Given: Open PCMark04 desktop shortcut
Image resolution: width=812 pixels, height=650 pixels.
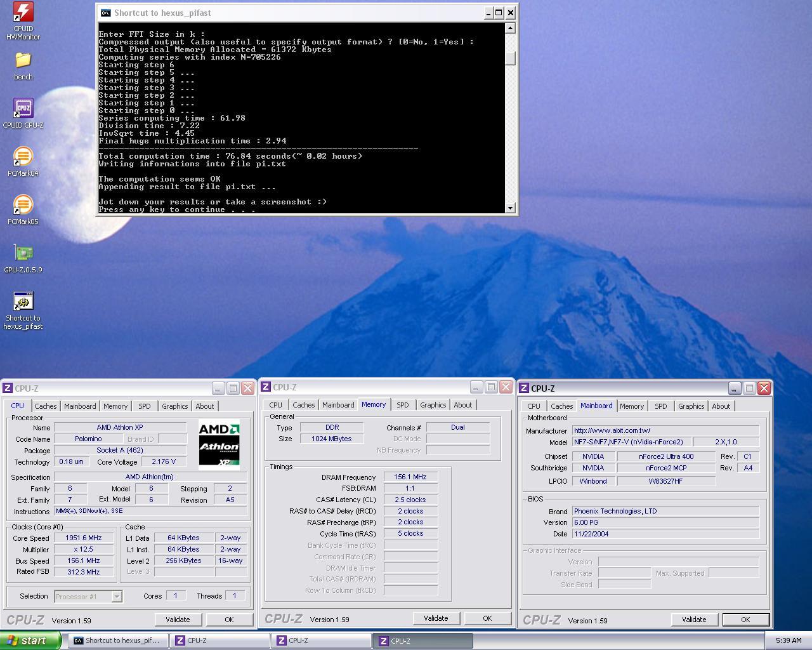Looking at the screenshot, I should tap(23, 162).
